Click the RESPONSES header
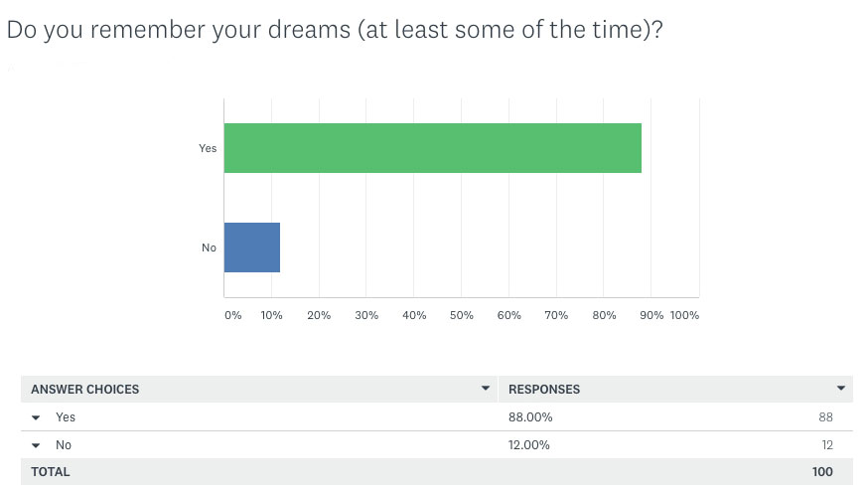Image resolution: width=868 pixels, height=493 pixels. [544, 390]
